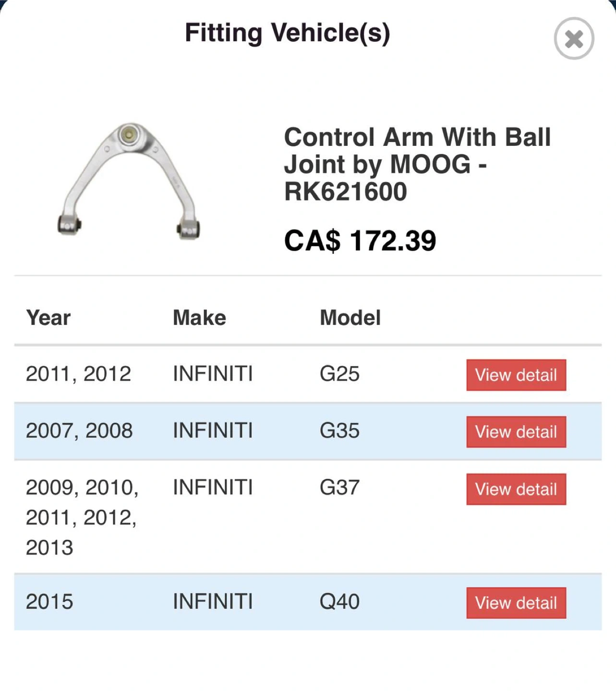Image resolution: width=616 pixels, height=691 pixels.
Task: Close the Fitting Vehicle(s) dialog
Action: pos(574,39)
